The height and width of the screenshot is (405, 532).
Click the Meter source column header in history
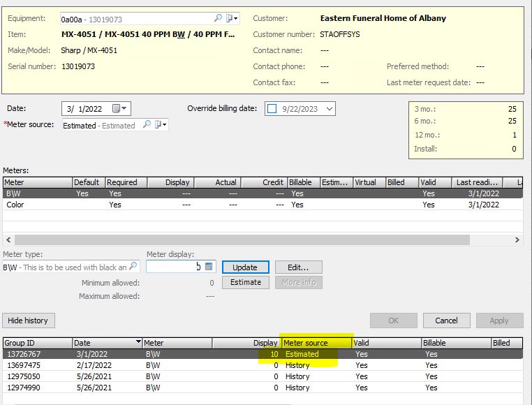tap(317, 343)
